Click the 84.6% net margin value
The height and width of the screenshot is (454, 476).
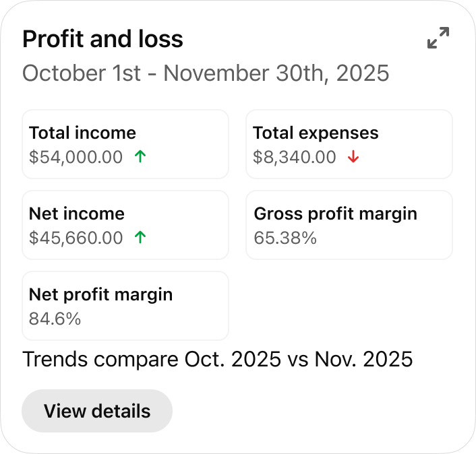pos(55,319)
